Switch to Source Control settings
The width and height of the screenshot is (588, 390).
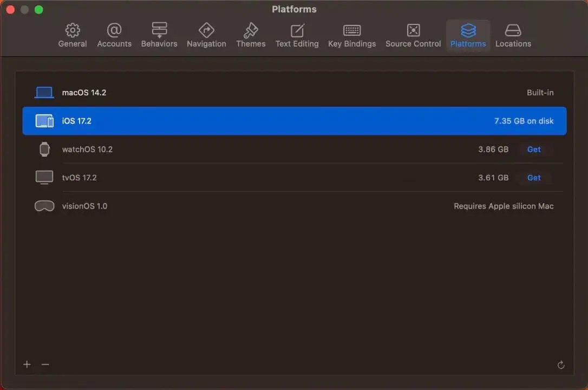pyautogui.click(x=413, y=36)
